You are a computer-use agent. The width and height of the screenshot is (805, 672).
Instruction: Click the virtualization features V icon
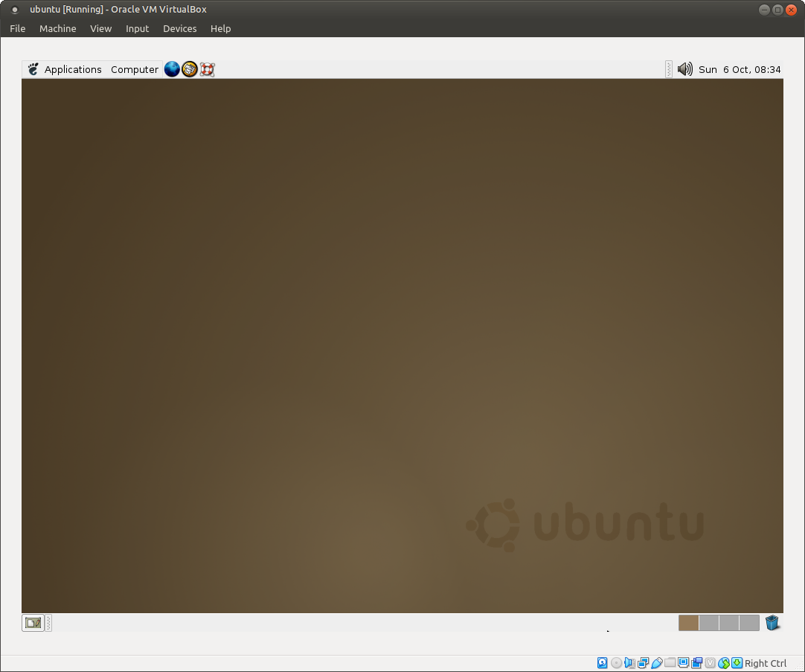710,663
